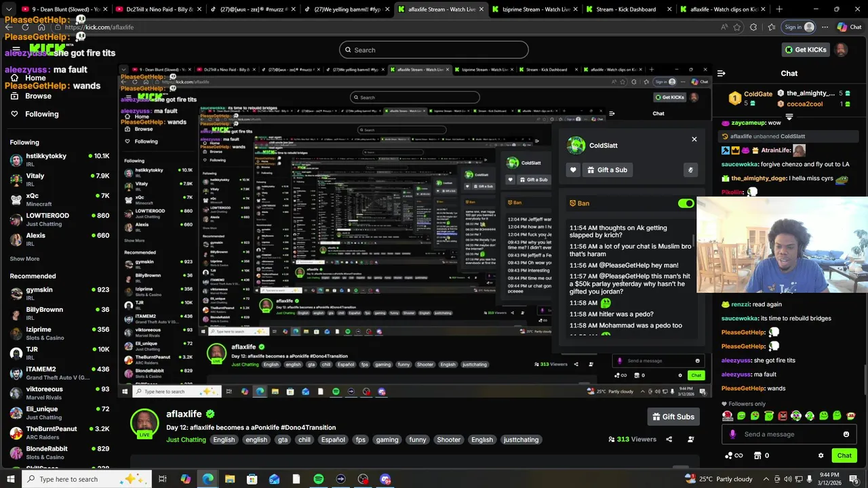Open Following with heart icon in the sidebar
The width and height of the screenshot is (868, 488).
35,114
